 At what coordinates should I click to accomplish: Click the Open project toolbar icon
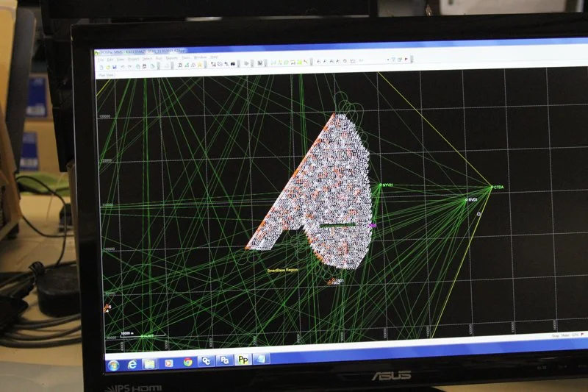[107, 67]
